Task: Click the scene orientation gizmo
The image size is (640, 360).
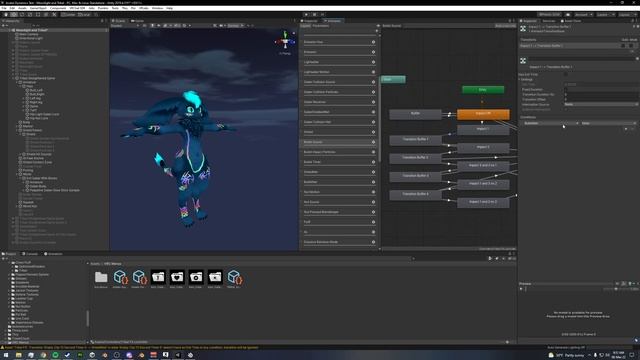Action: 285,42
